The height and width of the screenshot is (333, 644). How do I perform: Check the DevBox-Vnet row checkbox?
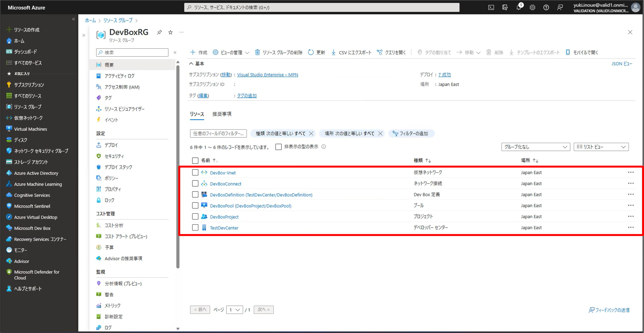coord(195,172)
